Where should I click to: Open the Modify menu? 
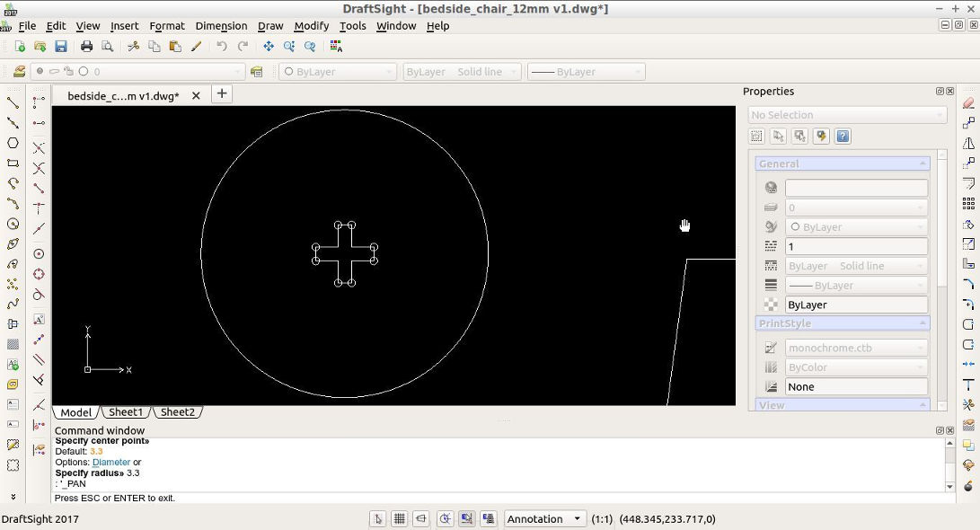[x=312, y=26]
